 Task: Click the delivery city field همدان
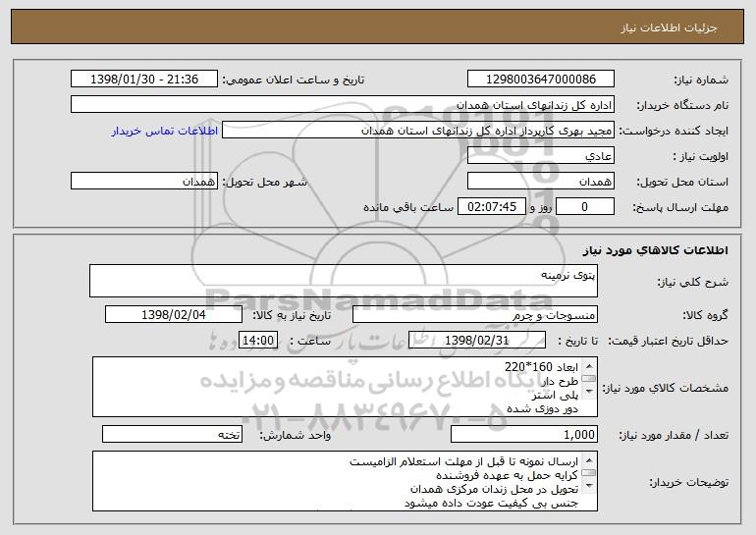(x=144, y=182)
